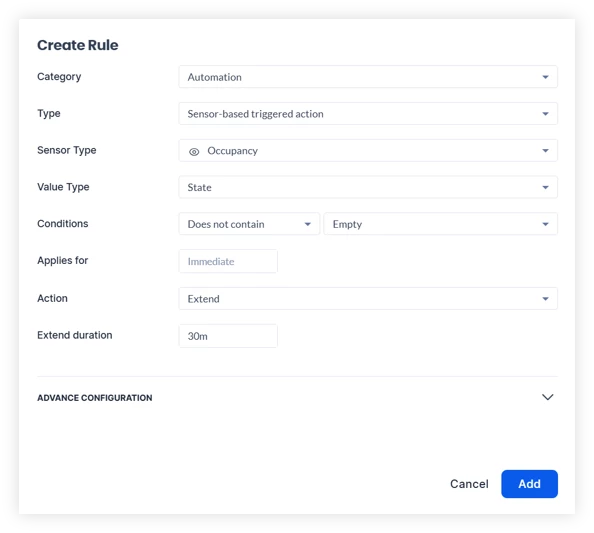Open the Extend action dropdown
This screenshot has width=594, height=533.
point(368,299)
